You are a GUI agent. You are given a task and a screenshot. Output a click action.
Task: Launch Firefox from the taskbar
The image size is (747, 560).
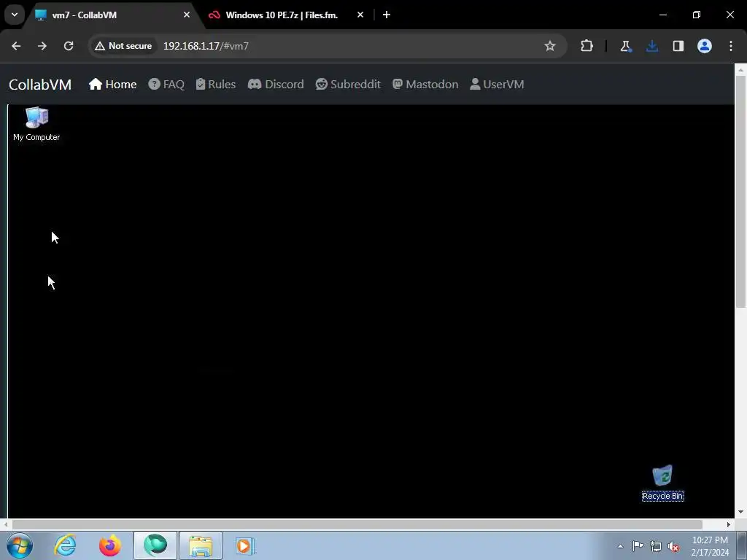coord(110,545)
